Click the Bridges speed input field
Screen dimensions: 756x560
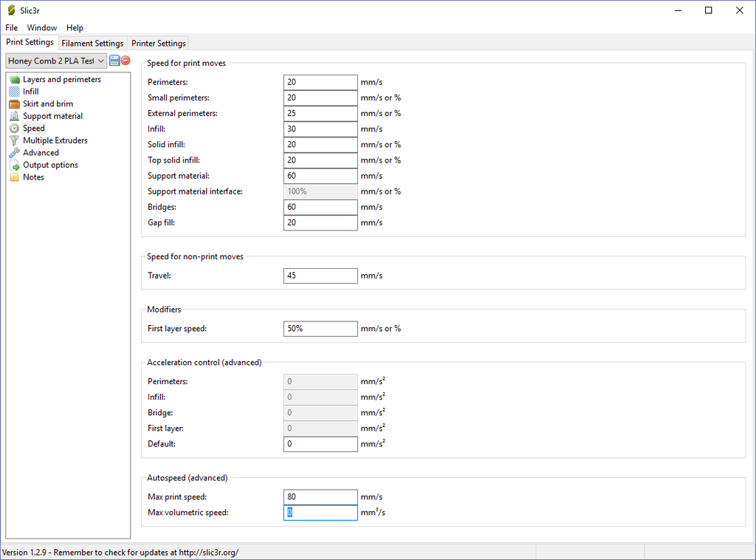320,207
